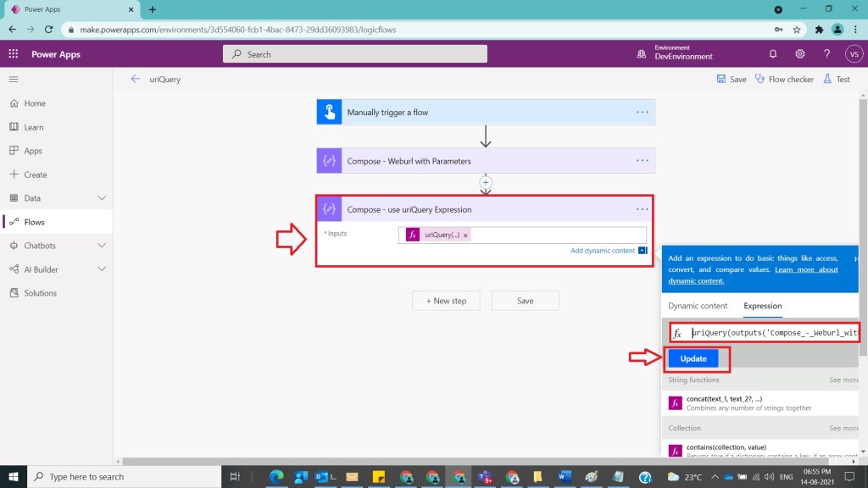Click insert step plus between actions
This screenshot has width=868, height=488.
(x=486, y=182)
